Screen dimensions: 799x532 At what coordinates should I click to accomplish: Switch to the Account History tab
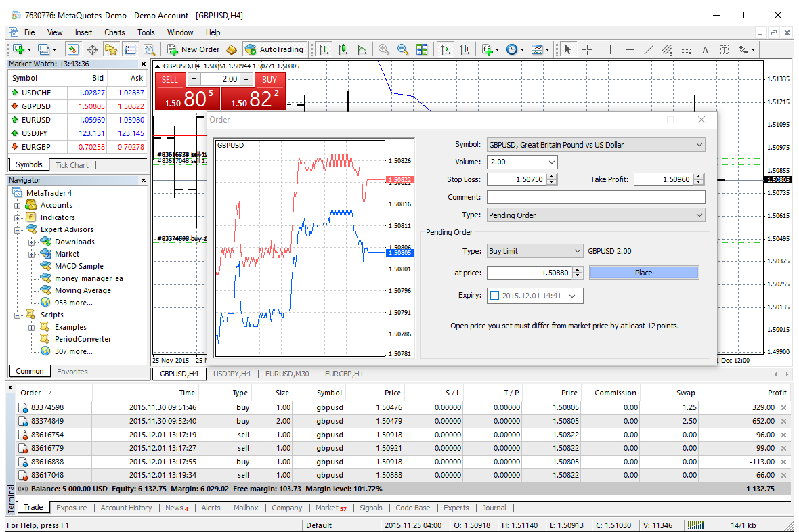click(126, 508)
